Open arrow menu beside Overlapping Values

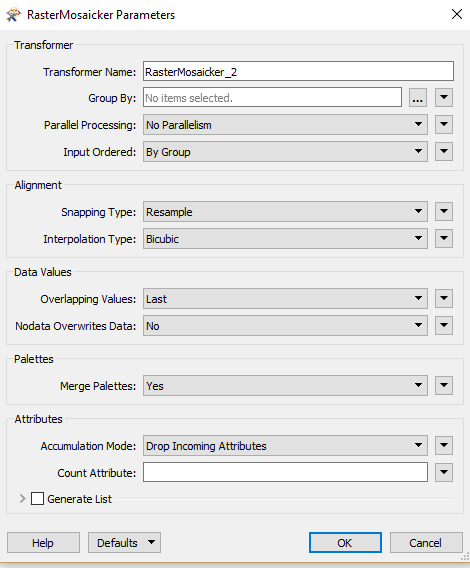[444, 298]
